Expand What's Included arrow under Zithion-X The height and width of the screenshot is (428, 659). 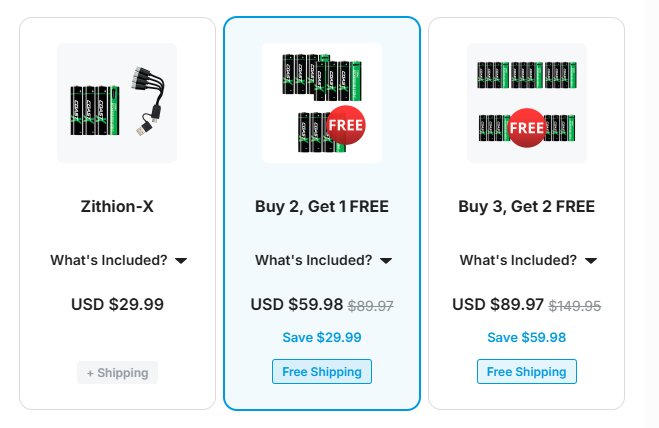coord(181,261)
